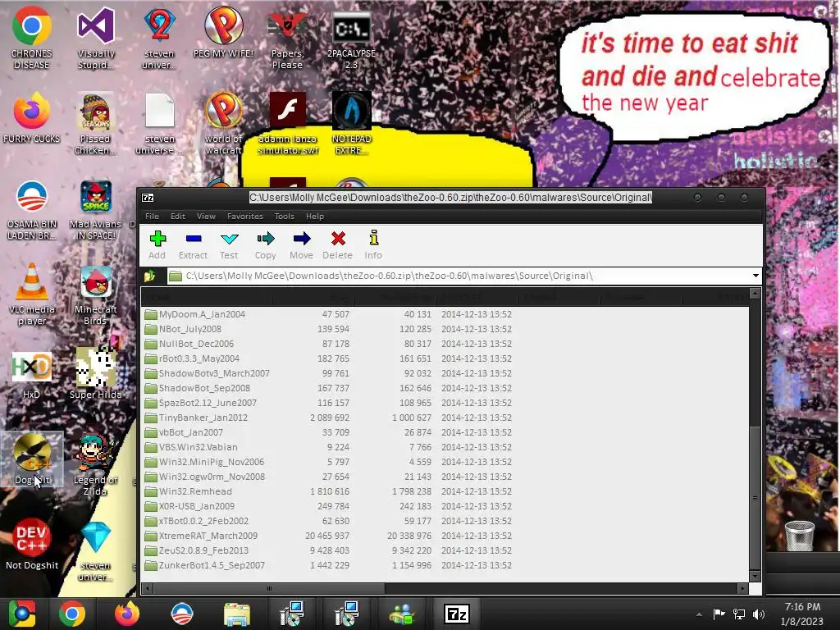This screenshot has height=630, width=840.
Task: Click inside the 7-Zip address path field
Action: point(458,276)
